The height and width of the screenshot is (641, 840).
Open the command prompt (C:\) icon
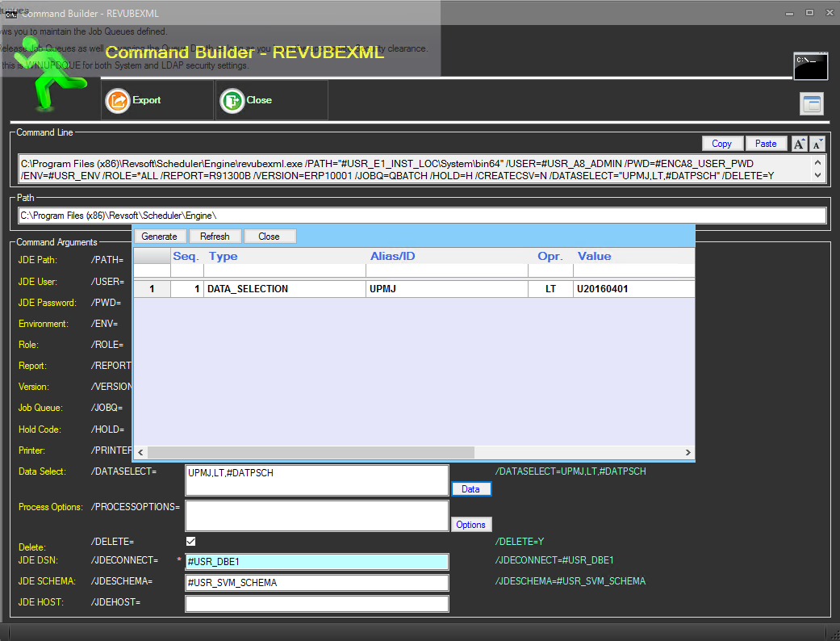[810, 66]
